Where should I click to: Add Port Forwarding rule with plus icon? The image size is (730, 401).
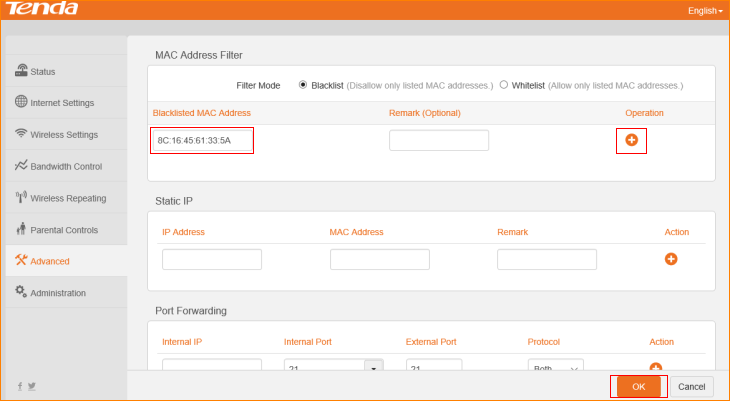(656, 368)
